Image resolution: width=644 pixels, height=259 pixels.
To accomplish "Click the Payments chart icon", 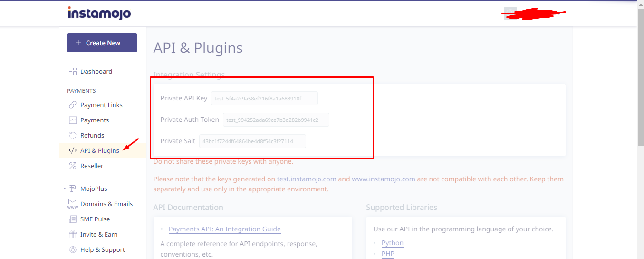I will 73,120.
